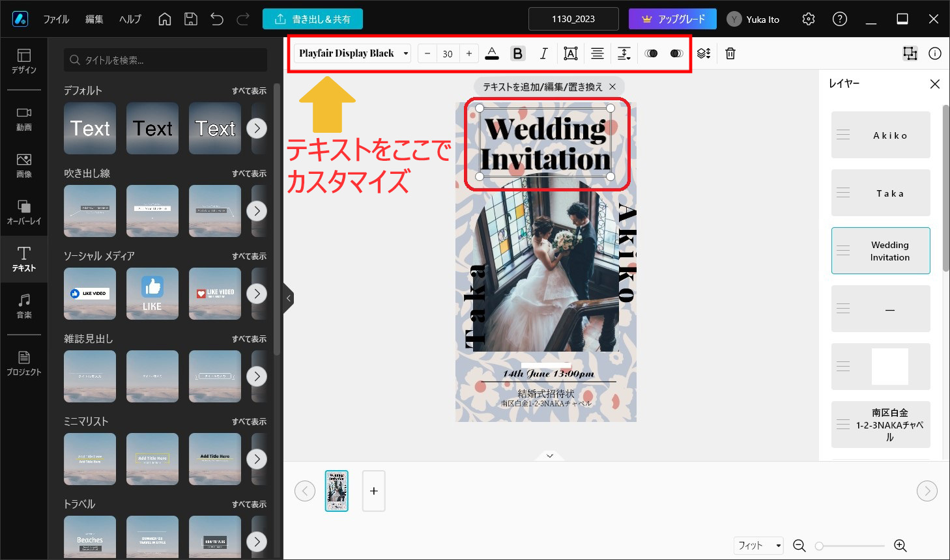Viewport: 950px width, 560px height.
Task: Collapse the left panel with the arrow handle
Action: [289, 298]
